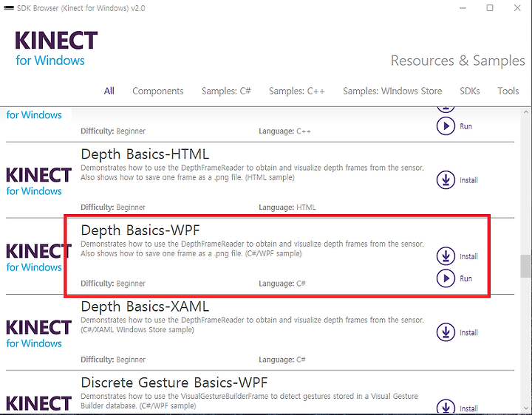This screenshot has width=532, height=415.
Task: Close the SDK Browser window
Action: [517, 8]
